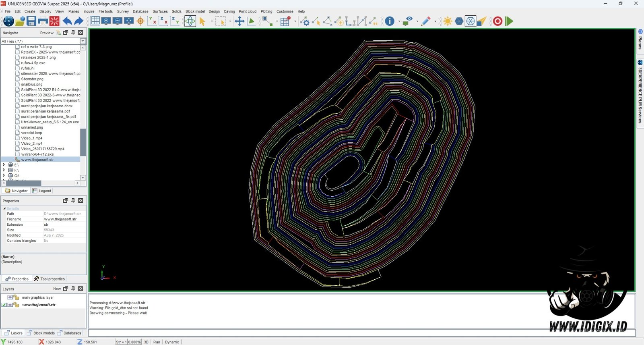This screenshot has height=345, width=644.
Task: Click the add-point-to-segment icon with plus
Action: [339, 21]
